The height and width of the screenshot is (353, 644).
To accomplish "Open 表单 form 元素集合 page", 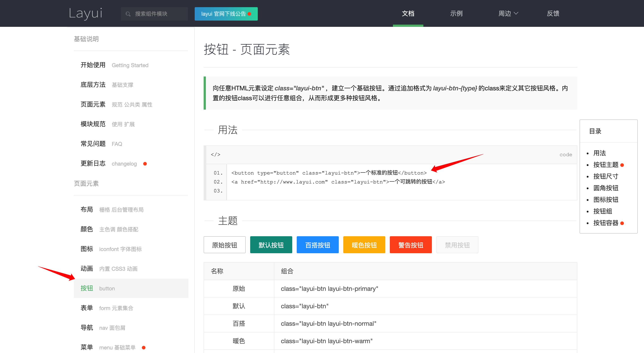I will click(x=131, y=308).
